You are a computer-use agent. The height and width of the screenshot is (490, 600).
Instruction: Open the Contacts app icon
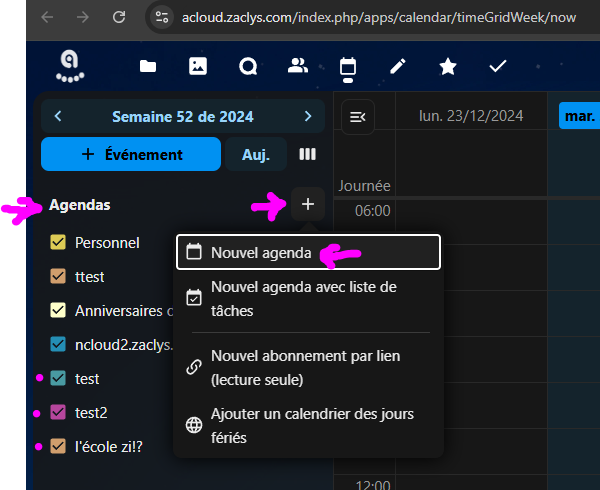[298, 66]
